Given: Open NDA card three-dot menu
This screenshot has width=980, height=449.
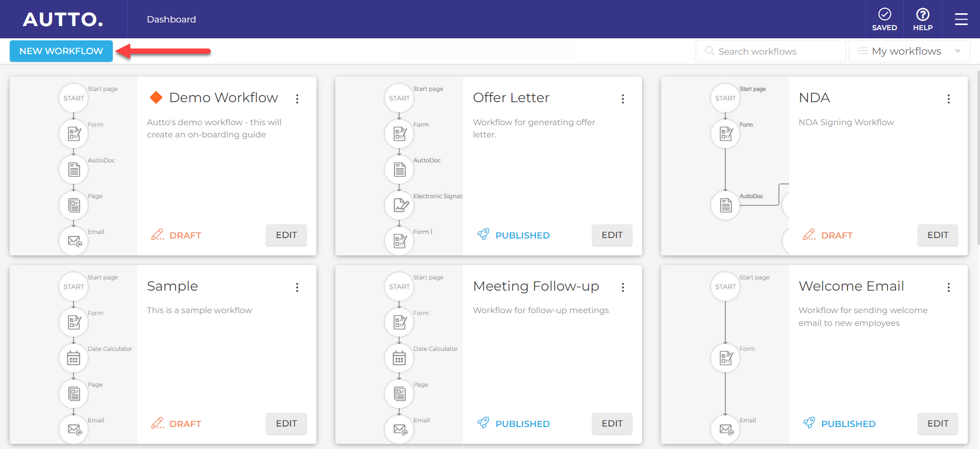Looking at the screenshot, I should pyautogui.click(x=948, y=99).
